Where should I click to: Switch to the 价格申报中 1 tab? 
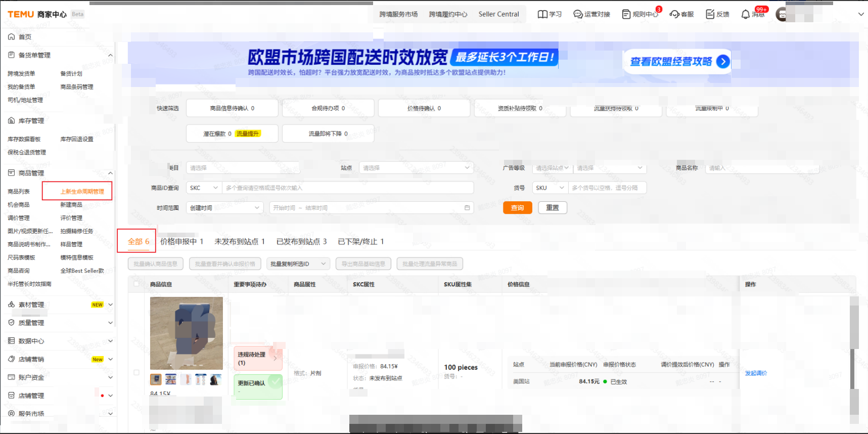pyautogui.click(x=181, y=242)
